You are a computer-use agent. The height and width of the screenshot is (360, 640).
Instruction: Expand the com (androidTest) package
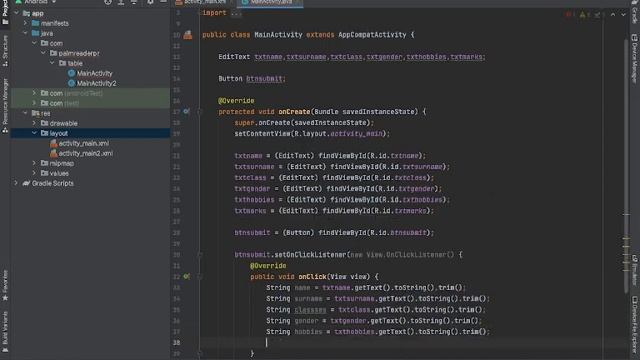(x=34, y=93)
